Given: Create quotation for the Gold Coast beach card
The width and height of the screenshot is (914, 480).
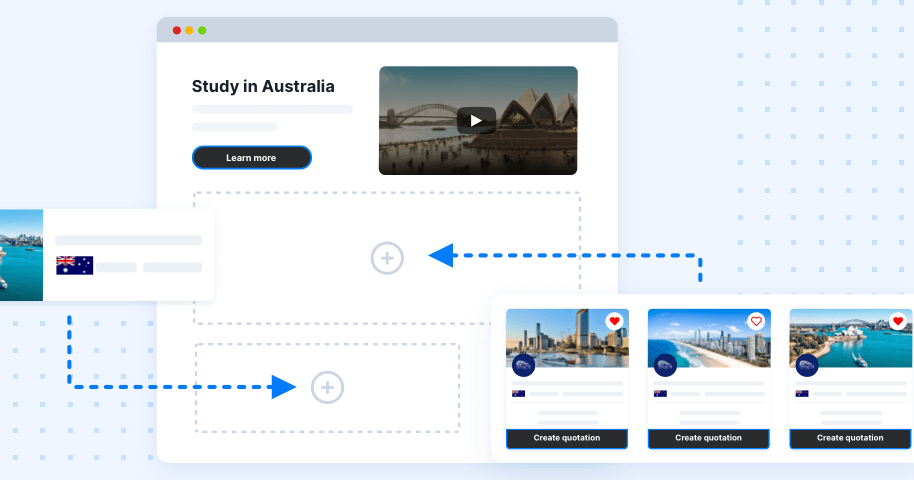Looking at the screenshot, I should point(709,438).
